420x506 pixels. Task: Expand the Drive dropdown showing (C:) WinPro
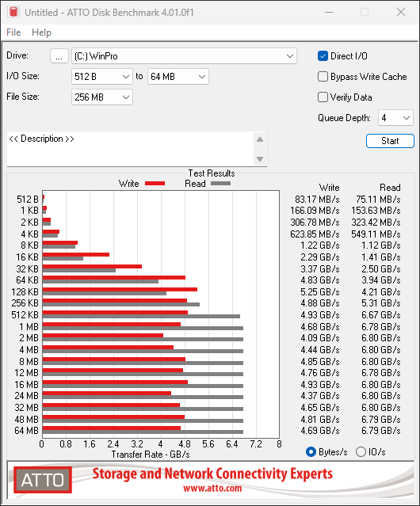click(184, 56)
